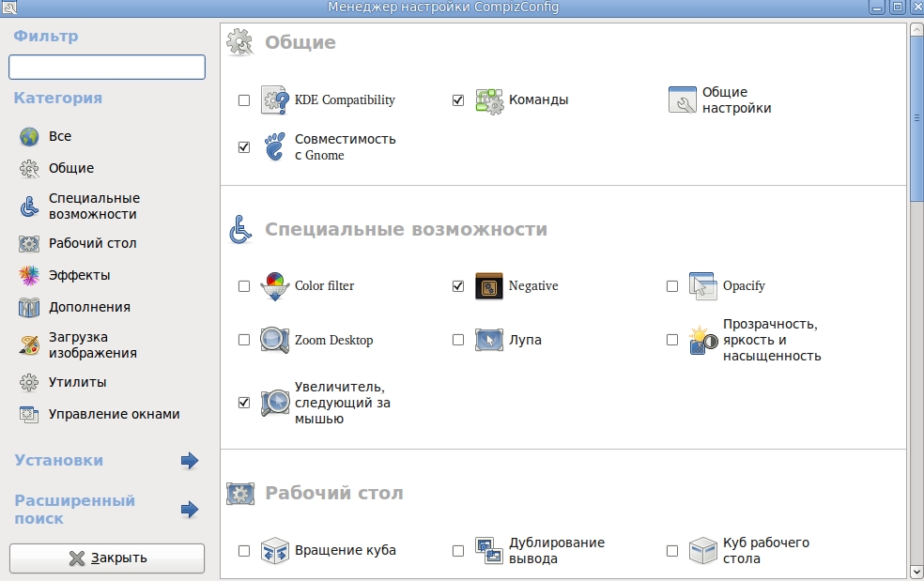Click the window menu icon in title bar
924x581 pixels.
(x=9, y=8)
